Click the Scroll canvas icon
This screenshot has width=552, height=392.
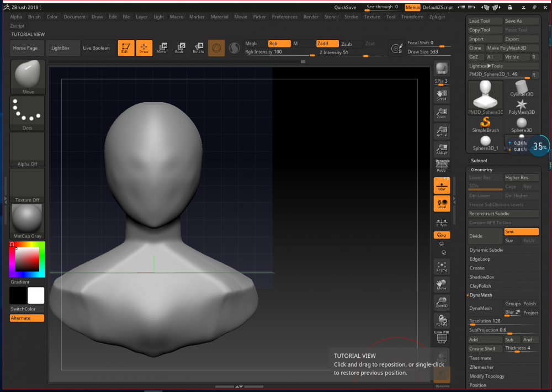coord(442,95)
